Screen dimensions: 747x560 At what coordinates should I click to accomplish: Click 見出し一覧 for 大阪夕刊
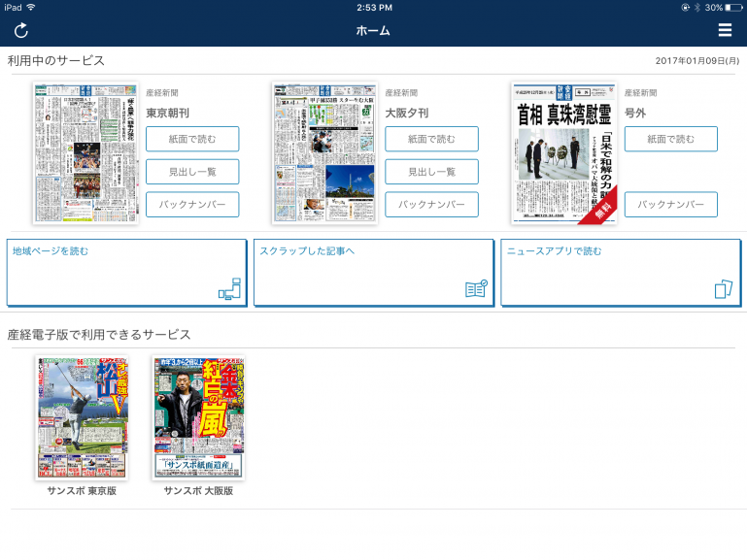pyautogui.click(x=431, y=172)
